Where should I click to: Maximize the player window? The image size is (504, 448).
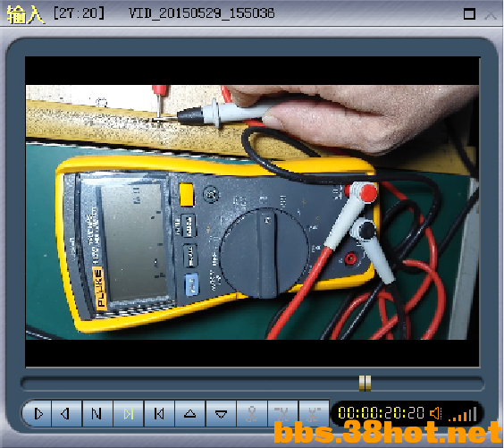[x=469, y=13]
